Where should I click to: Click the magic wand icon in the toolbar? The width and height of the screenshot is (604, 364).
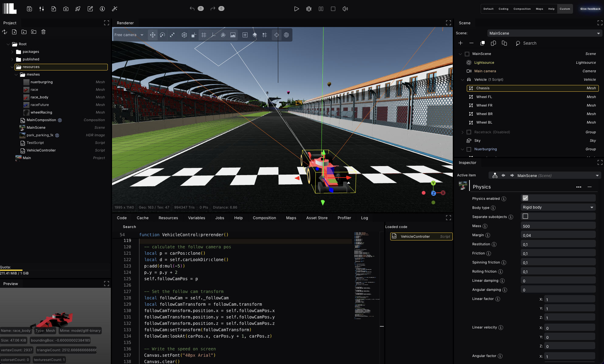pos(114,9)
